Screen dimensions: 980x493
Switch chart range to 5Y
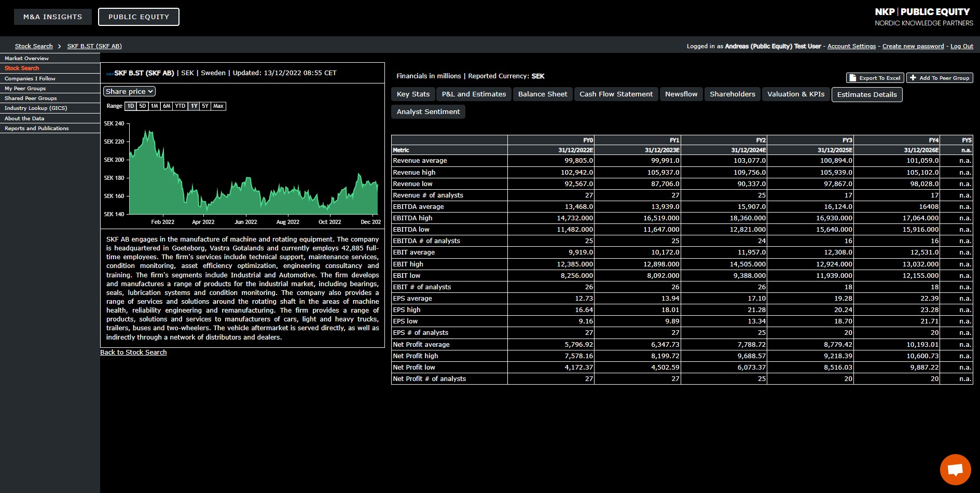[x=205, y=106]
